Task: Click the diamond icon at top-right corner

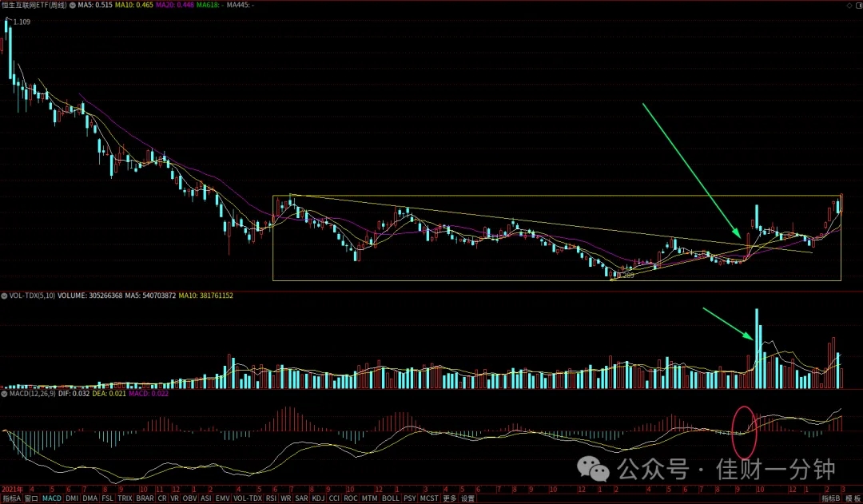Action: click(849, 5)
